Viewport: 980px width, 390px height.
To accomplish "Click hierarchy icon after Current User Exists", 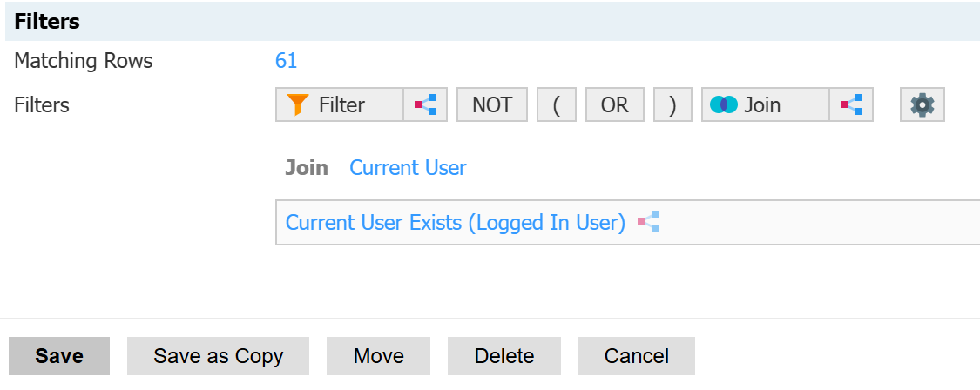I will [x=648, y=222].
